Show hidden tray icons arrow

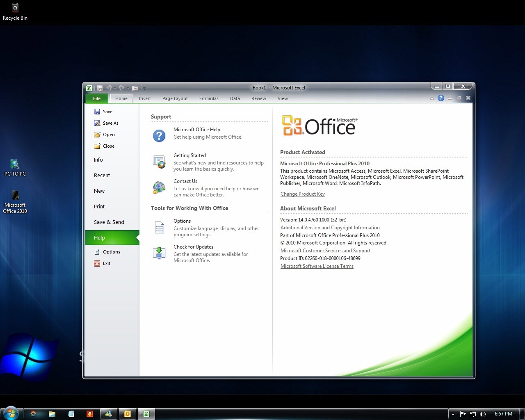tap(453, 414)
